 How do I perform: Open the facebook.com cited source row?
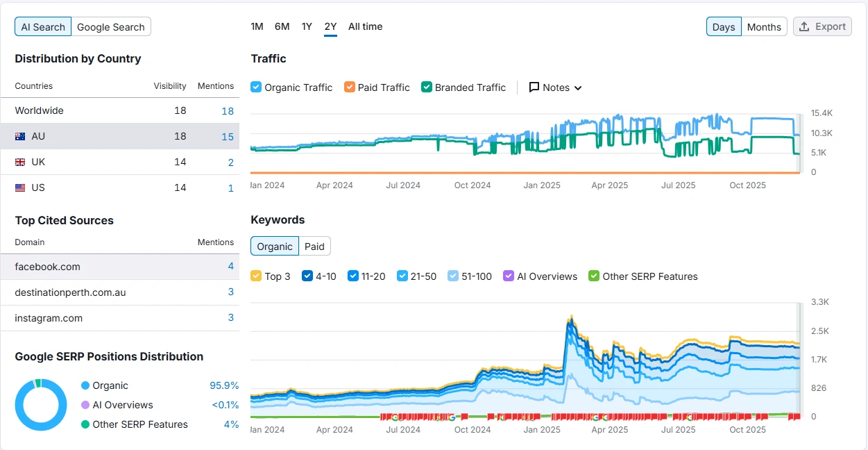tap(47, 267)
